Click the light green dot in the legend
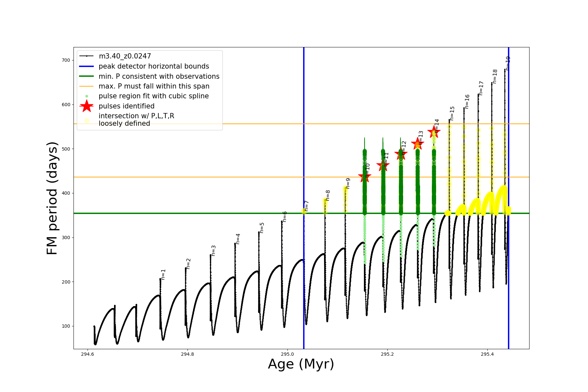The height and width of the screenshot is (392, 588). pos(87,96)
